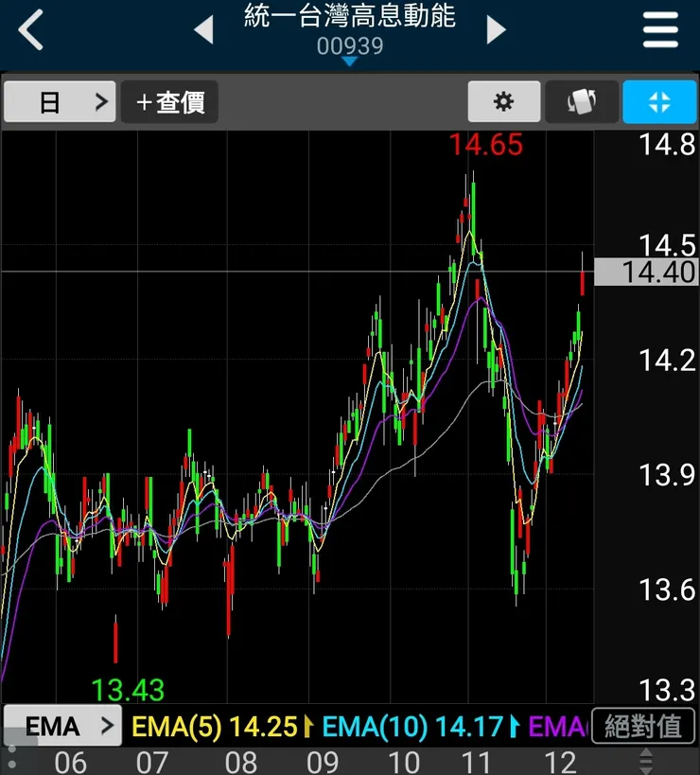Tap the 13.43 low price label
The width and height of the screenshot is (700, 775).
(x=128, y=690)
